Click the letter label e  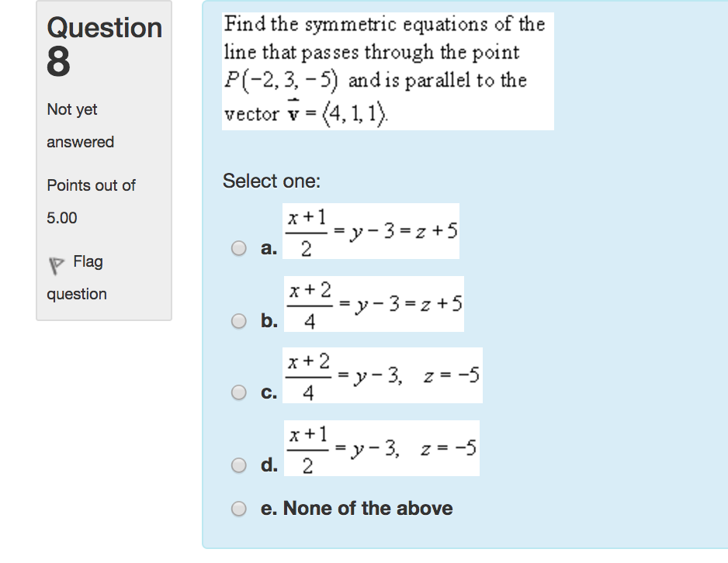click(x=269, y=509)
